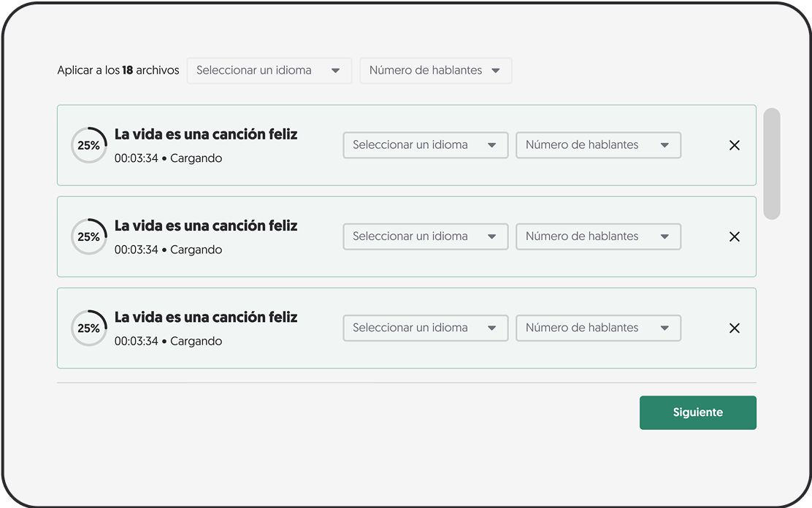This screenshot has height=508, width=812.
Task: Remove the first 'La vida es una canción feliz' file
Action: (734, 145)
